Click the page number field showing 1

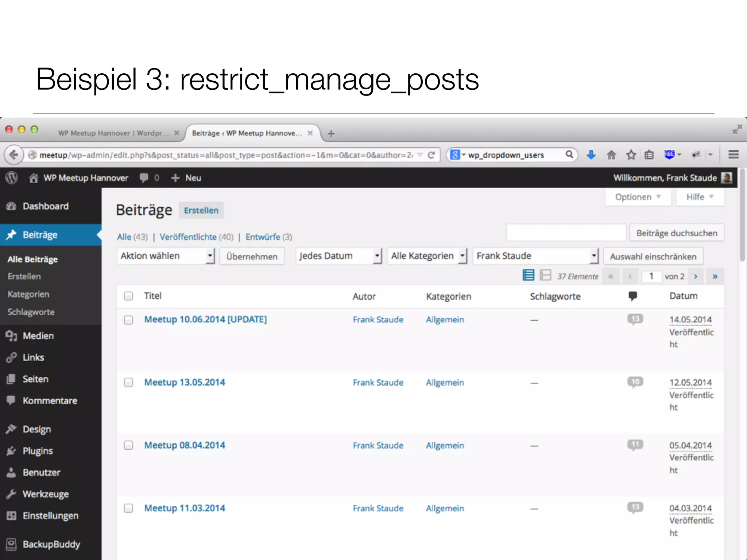(651, 276)
